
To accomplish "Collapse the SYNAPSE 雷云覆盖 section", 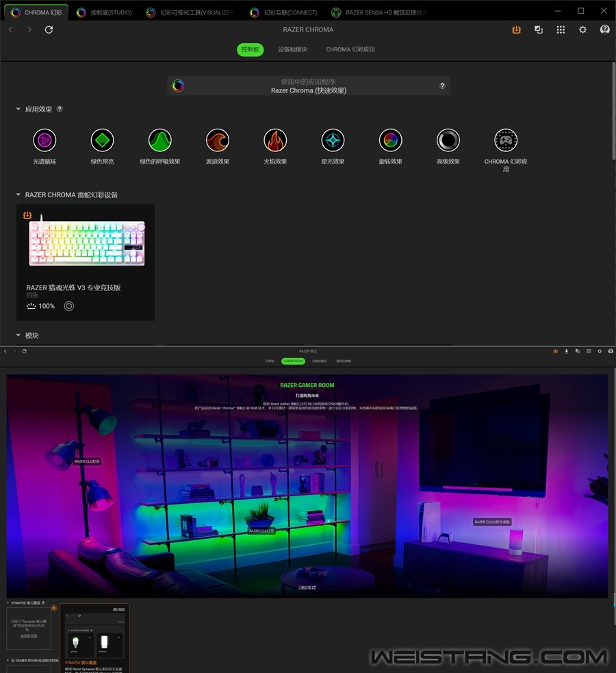I will pyautogui.click(x=8, y=602).
